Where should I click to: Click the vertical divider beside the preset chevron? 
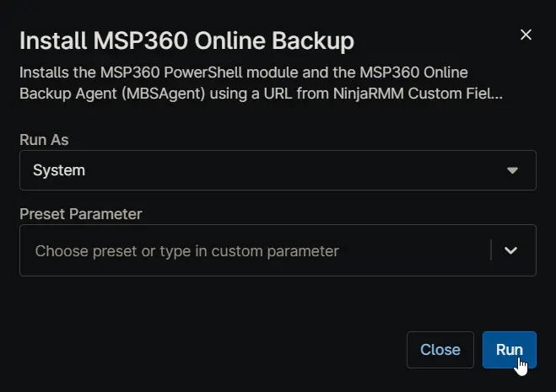491,250
